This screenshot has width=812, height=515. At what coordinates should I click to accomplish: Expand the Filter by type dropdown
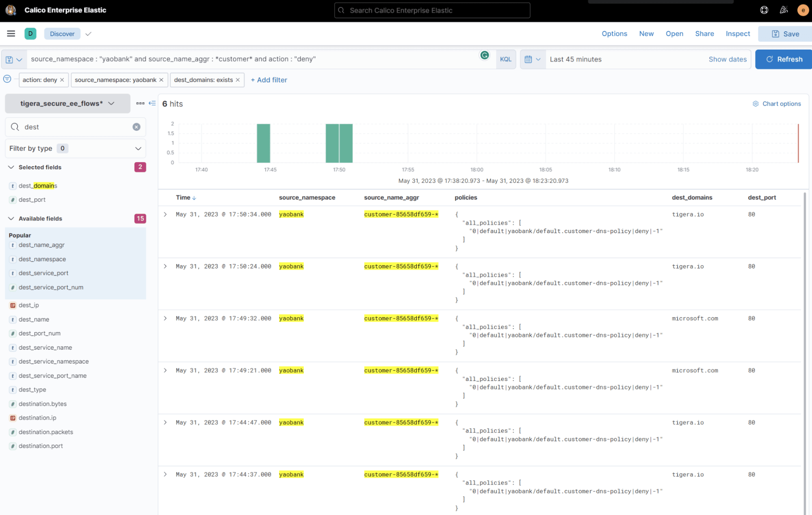tap(76, 149)
